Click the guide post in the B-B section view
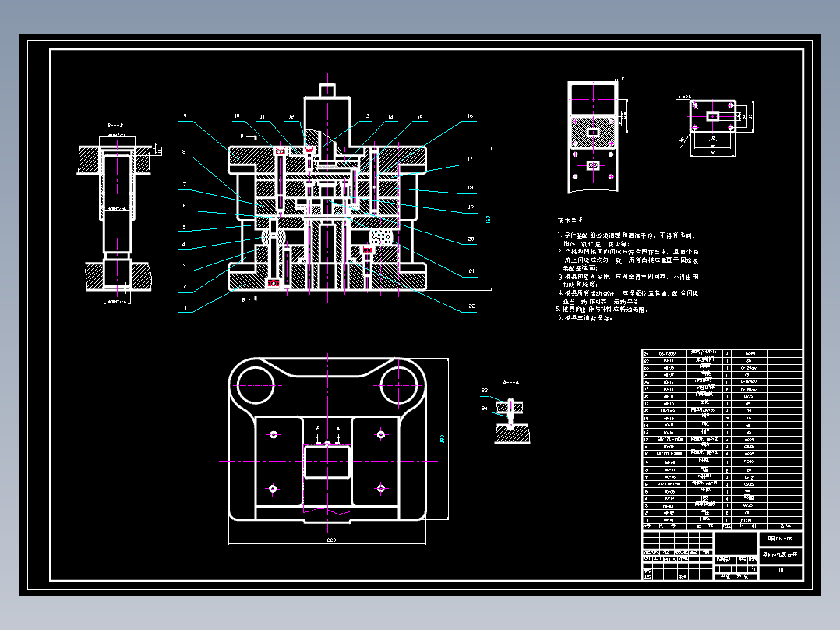840x630 pixels. click(x=118, y=220)
